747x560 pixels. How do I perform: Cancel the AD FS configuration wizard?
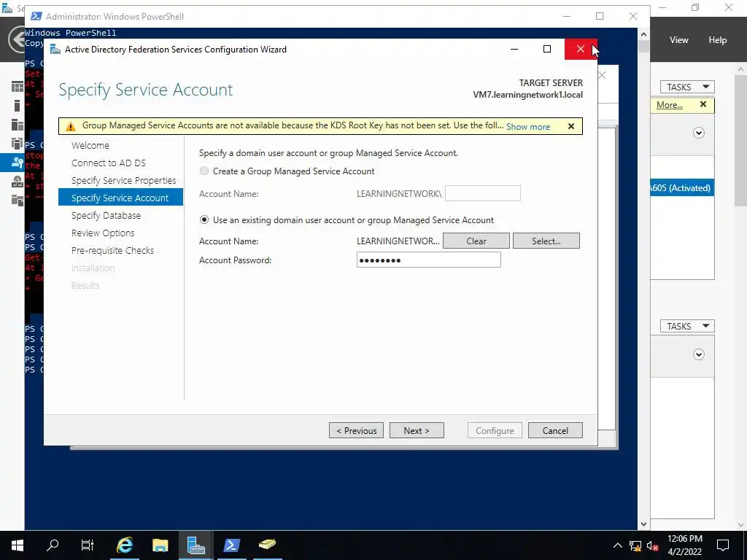555,430
